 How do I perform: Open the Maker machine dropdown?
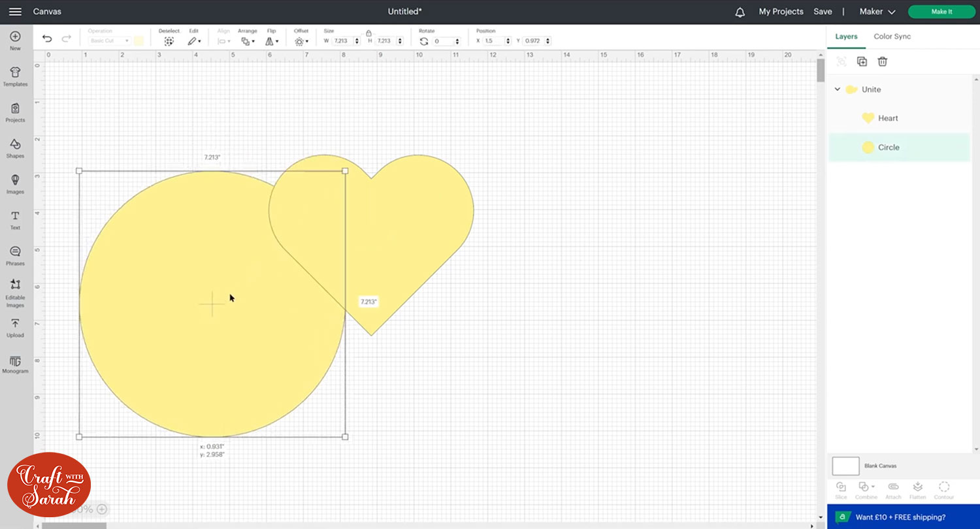(877, 12)
